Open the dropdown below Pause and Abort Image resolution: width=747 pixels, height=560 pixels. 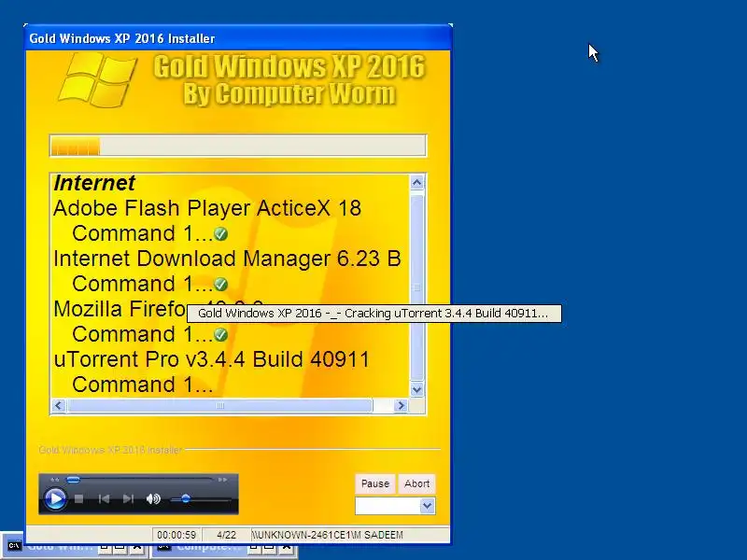[428, 506]
